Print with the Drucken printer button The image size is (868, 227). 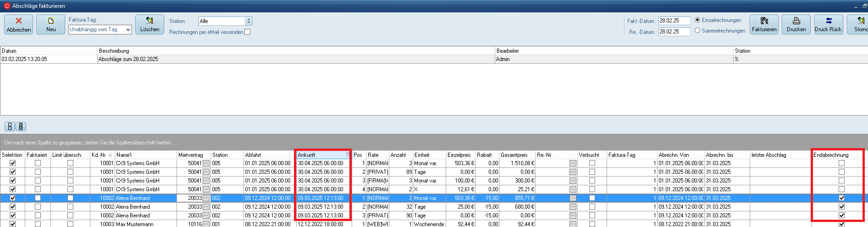coord(796,24)
